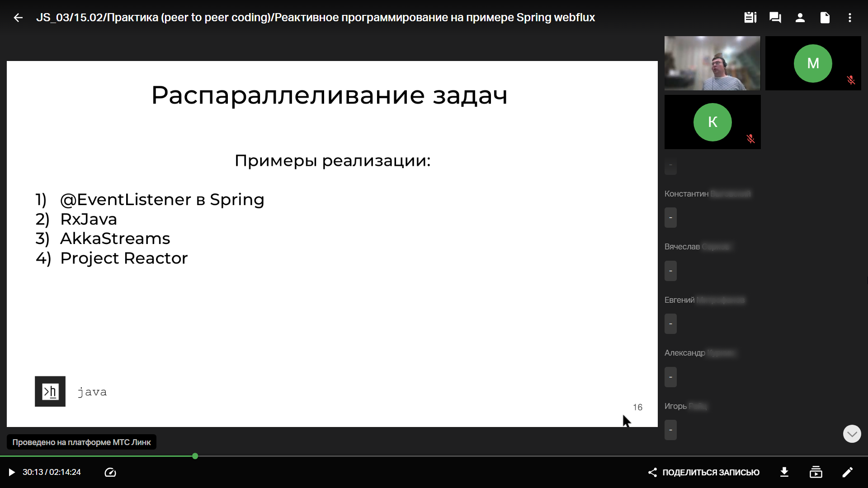Click the more options menu icon
This screenshot has width=868, height=488.
850,17
